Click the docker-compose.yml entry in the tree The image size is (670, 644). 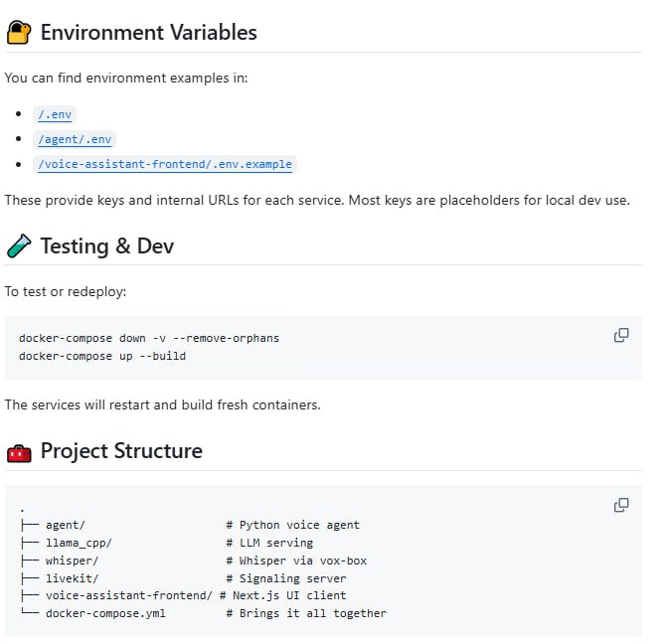[105, 613]
